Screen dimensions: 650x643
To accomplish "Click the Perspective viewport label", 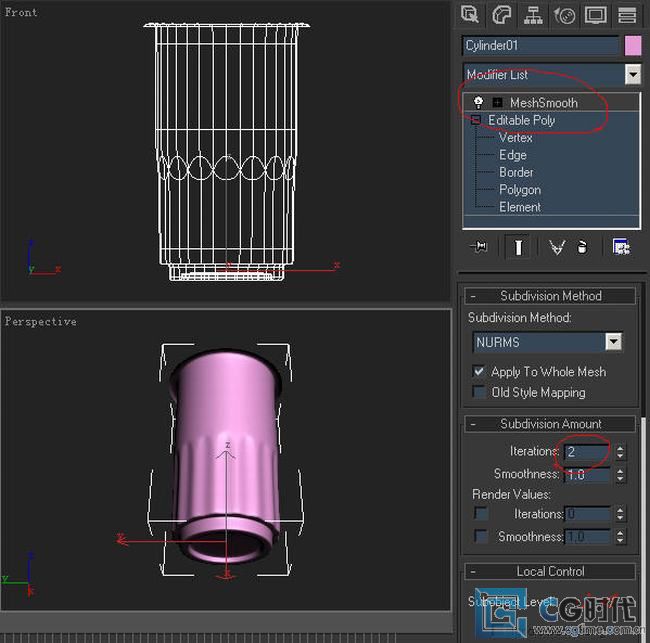I will [40, 322].
